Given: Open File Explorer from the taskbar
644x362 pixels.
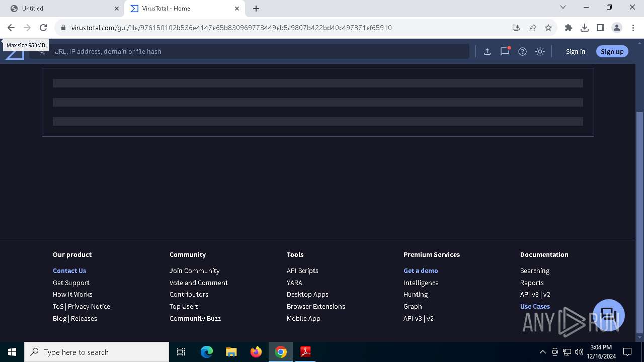Looking at the screenshot, I should 231,352.
